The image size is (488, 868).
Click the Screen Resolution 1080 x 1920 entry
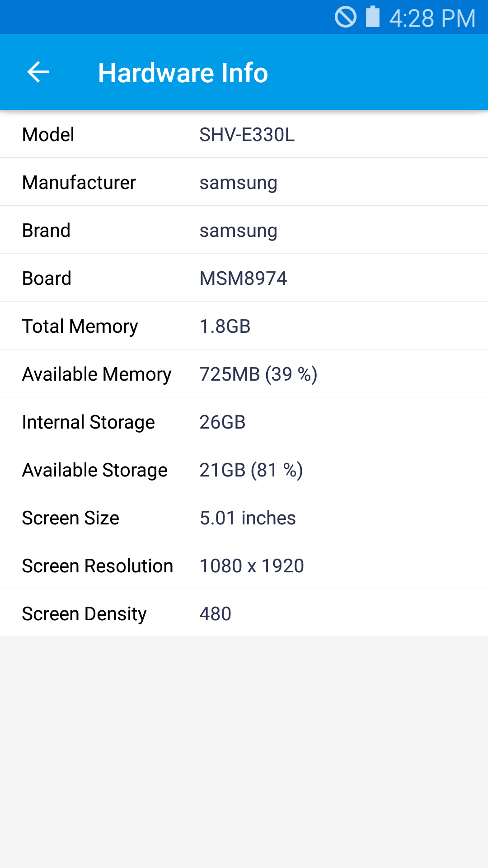point(244,565)
